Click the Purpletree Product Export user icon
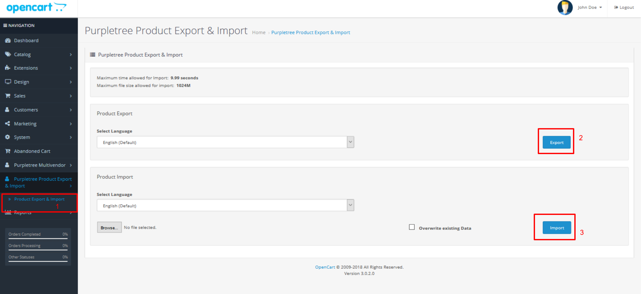The image size is (644, 294). tap(7, 179)
